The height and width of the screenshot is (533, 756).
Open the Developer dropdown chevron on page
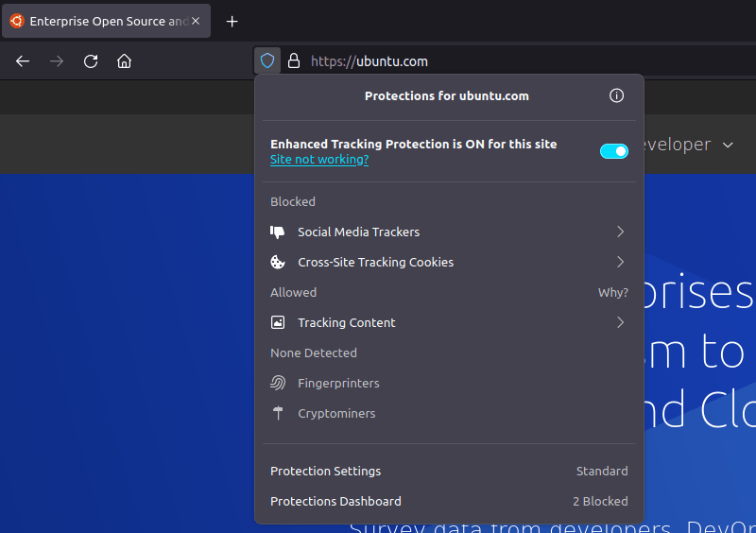[x=728, y=145]
